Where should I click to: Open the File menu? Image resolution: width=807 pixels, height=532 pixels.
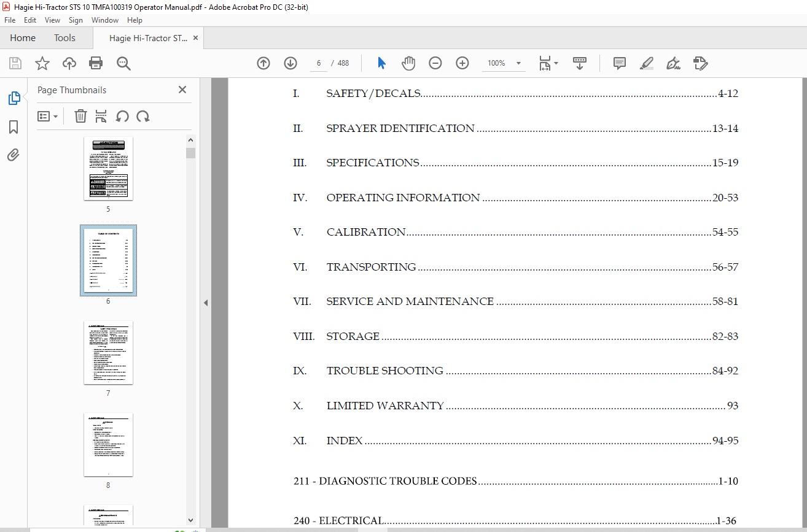tap(10, 20)
